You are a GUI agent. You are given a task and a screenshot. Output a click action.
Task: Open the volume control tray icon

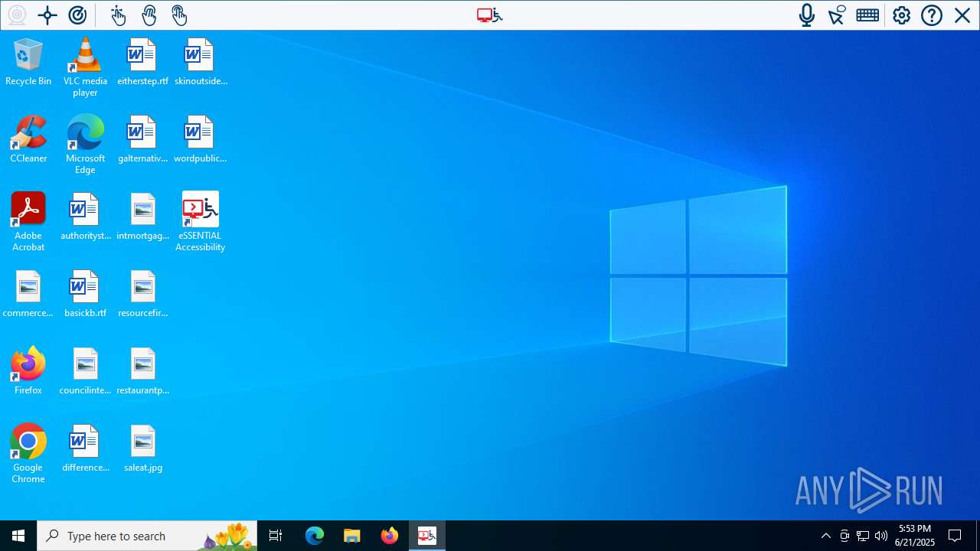[881, 536]
